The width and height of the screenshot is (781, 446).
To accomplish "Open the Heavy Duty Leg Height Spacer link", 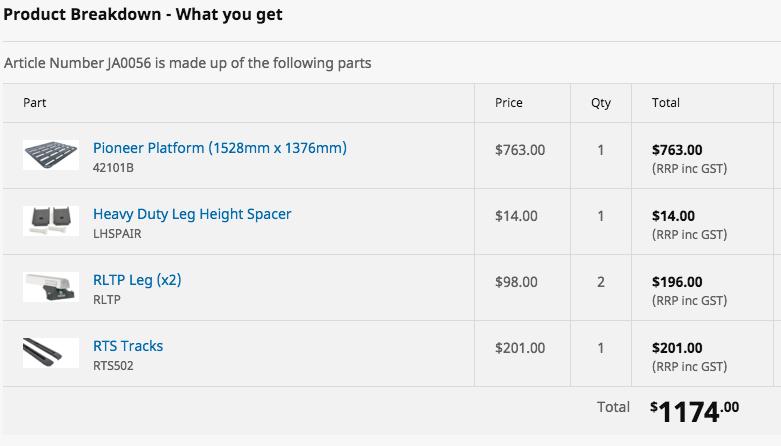I will click(x=192, y=214).
